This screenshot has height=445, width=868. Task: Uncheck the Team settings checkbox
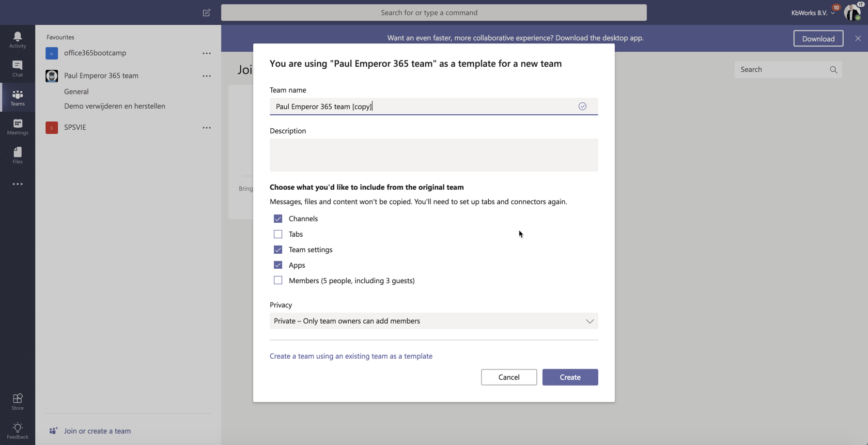pyautogui.click(x=278, y=250)
